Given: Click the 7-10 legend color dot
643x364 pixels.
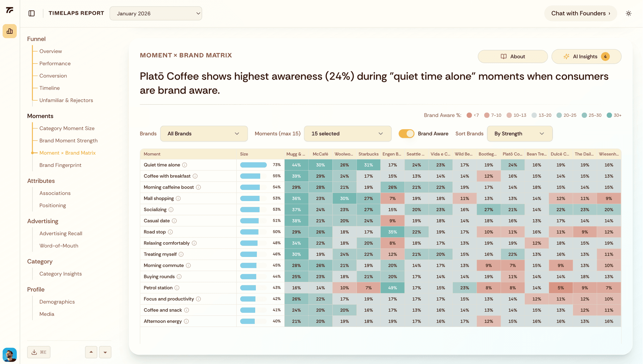Looking at the screenshot, I should 487,115.
